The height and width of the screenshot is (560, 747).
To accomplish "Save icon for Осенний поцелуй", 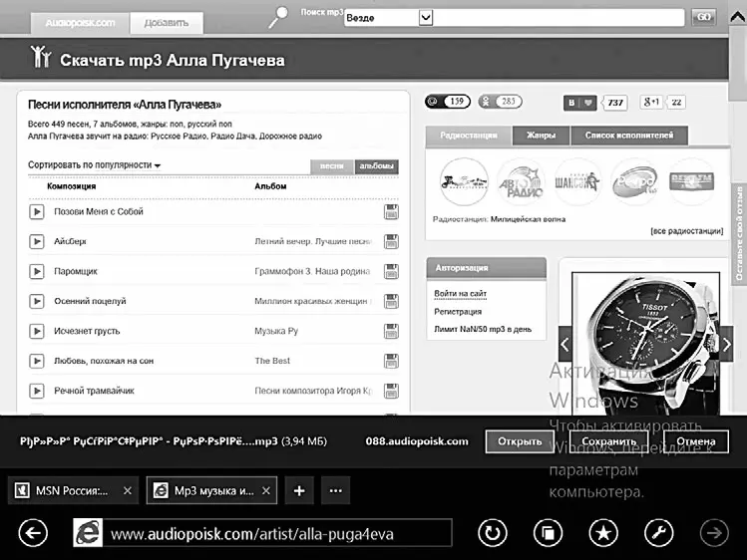I will (391, 301).
